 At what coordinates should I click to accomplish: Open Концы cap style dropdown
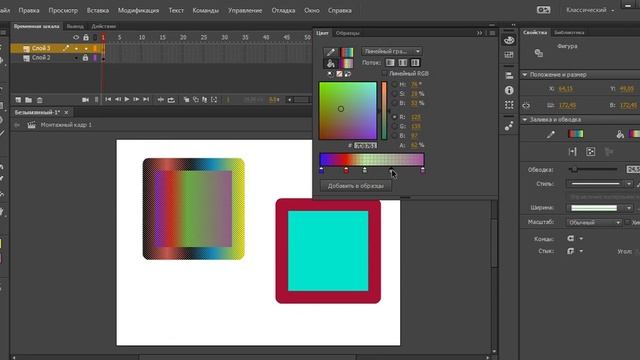point(575,238)
